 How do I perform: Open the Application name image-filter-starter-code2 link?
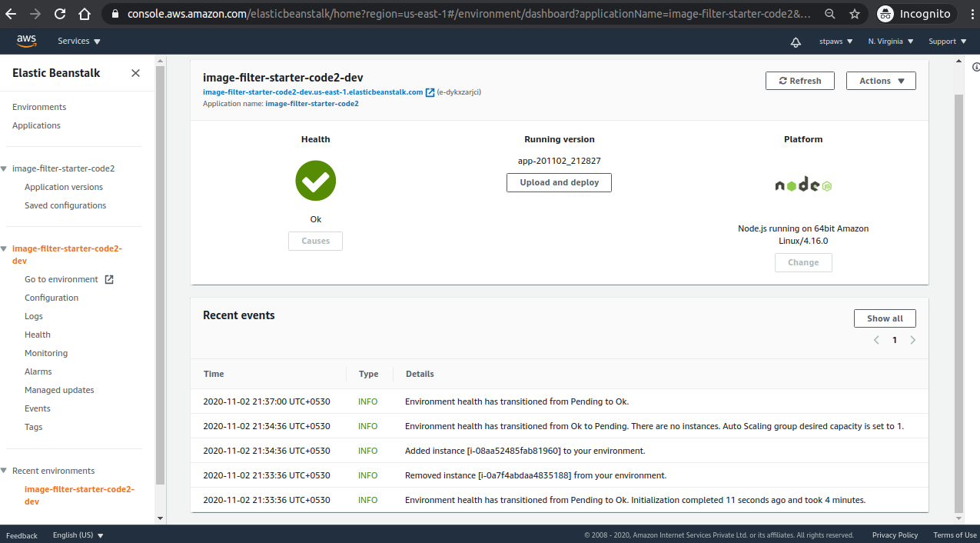[x=311, y=103]
